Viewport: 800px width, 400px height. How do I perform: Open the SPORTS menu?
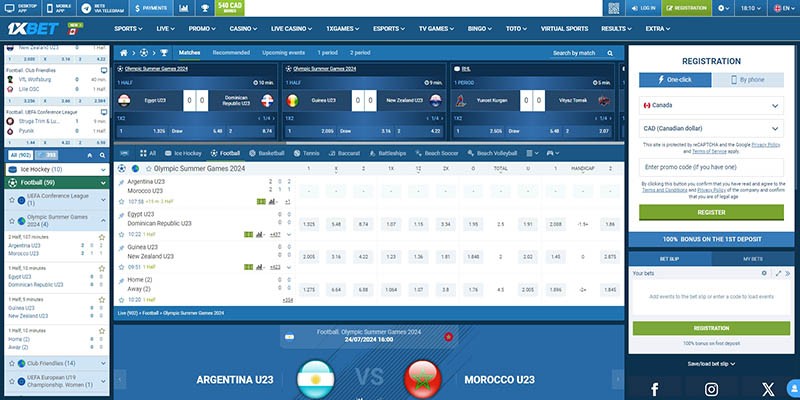tap(128, 29)
